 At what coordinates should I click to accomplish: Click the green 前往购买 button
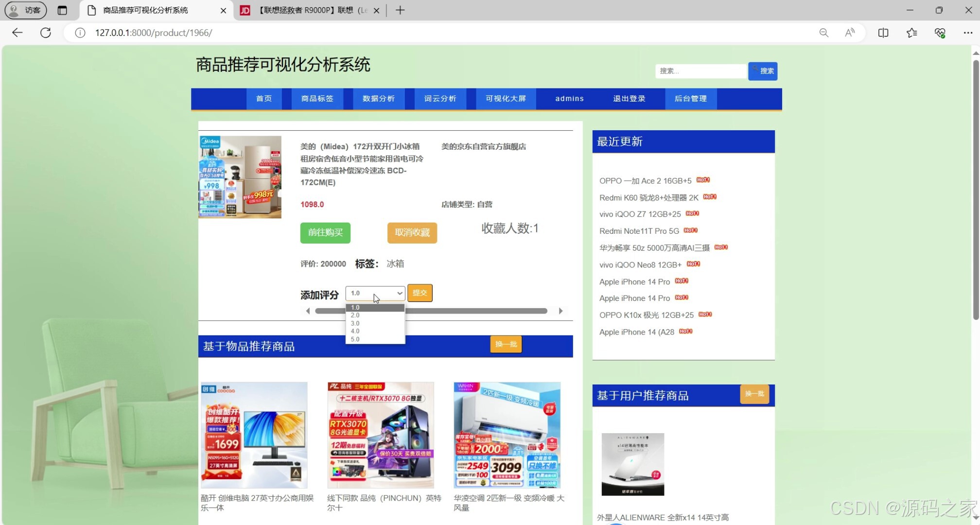tap(325, 232)
